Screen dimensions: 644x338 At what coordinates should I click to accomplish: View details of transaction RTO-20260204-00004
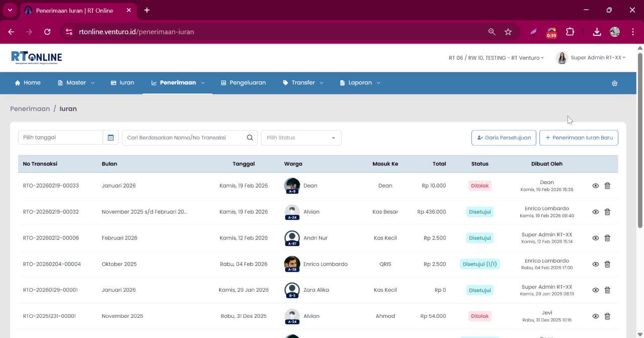click(595, 264)
